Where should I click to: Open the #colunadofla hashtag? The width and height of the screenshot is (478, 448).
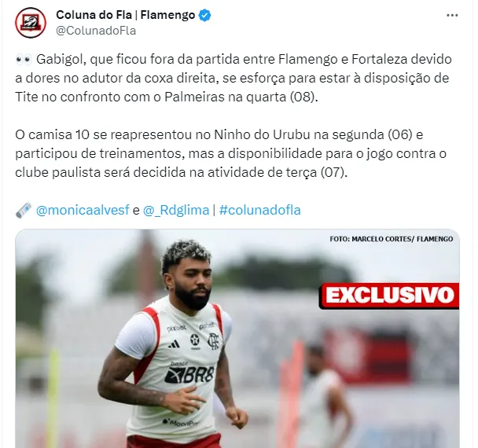pyautogui.click(x=259, y=211)
